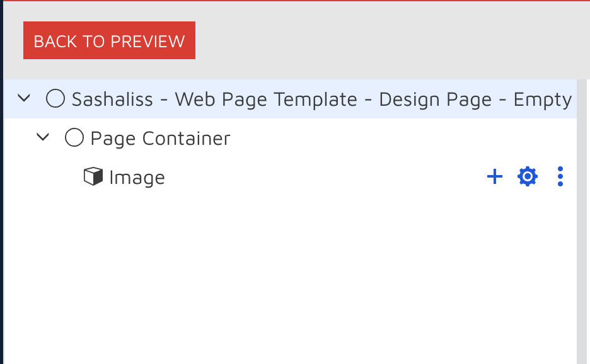Click the Back to Preview button
Screen dimensions: 590x364
coord(109,41)
